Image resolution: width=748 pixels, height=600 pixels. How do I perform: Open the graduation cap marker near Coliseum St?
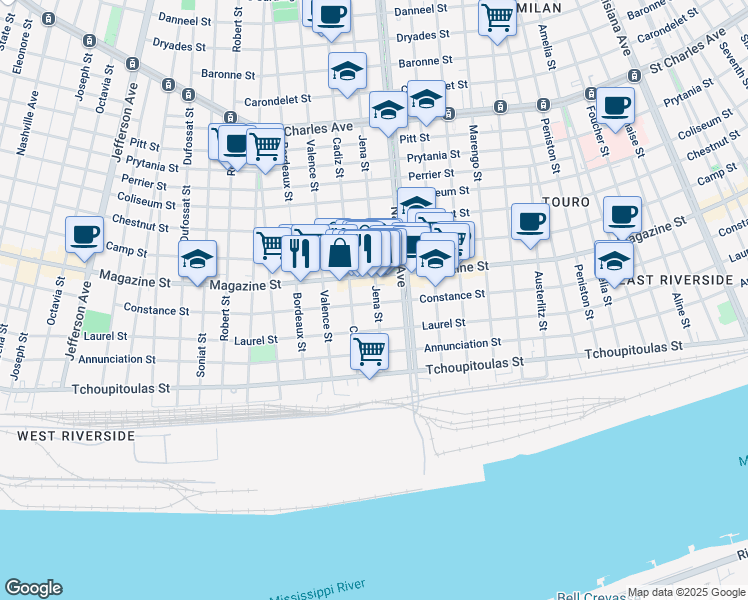point(414,203)
